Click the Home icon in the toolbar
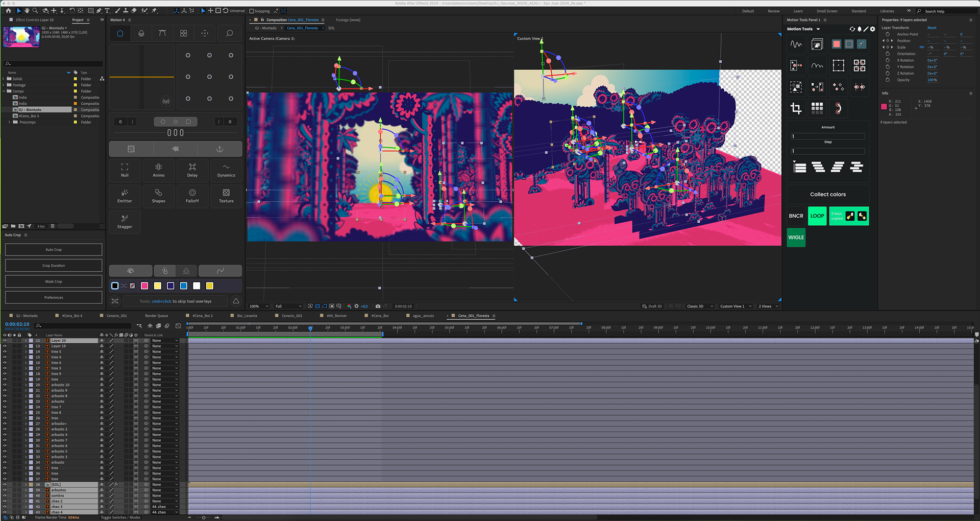Viewport: 980px width, 521px height. [8, 11]
